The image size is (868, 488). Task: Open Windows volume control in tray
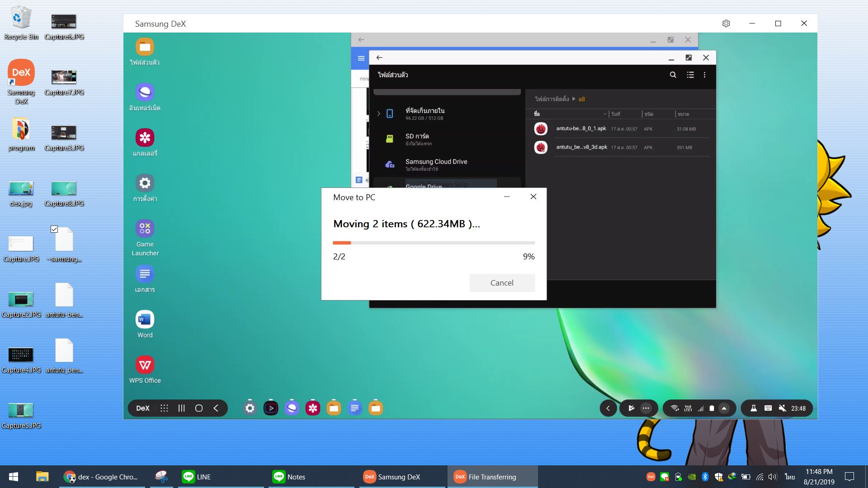pos(773,477)
